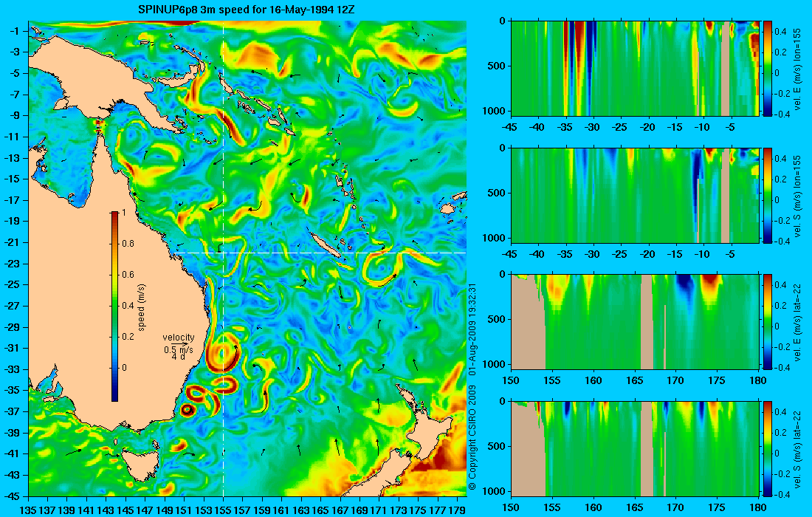Click the speed color bar over Australia

[x=114, y=307]
